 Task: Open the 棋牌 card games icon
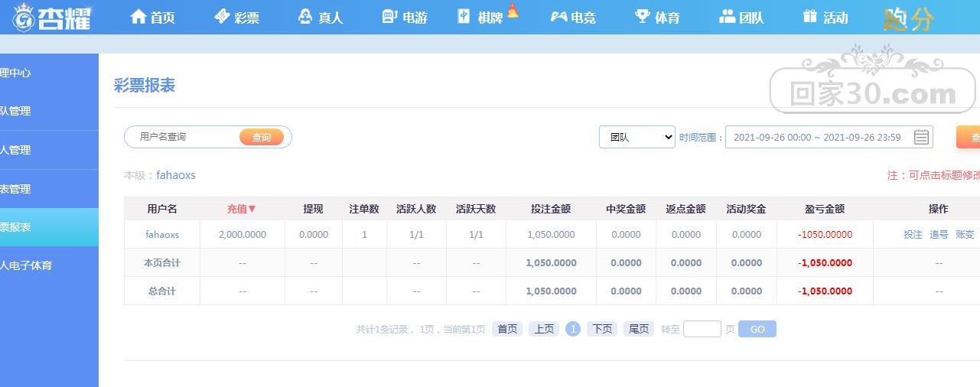[464, 16]
